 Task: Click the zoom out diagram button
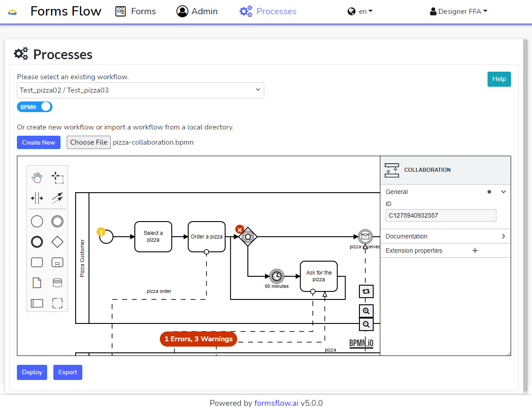pyautogui.click(x=366, y=324)
